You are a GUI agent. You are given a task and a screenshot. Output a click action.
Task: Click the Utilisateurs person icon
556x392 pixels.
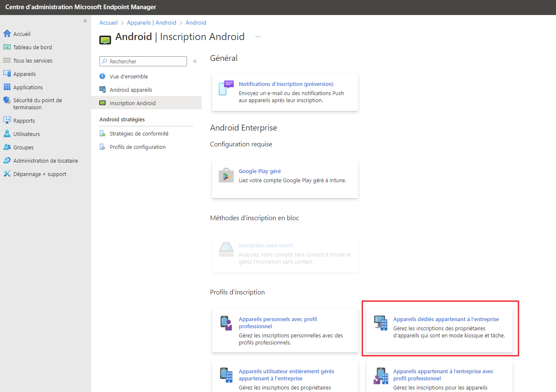[7, 134]
